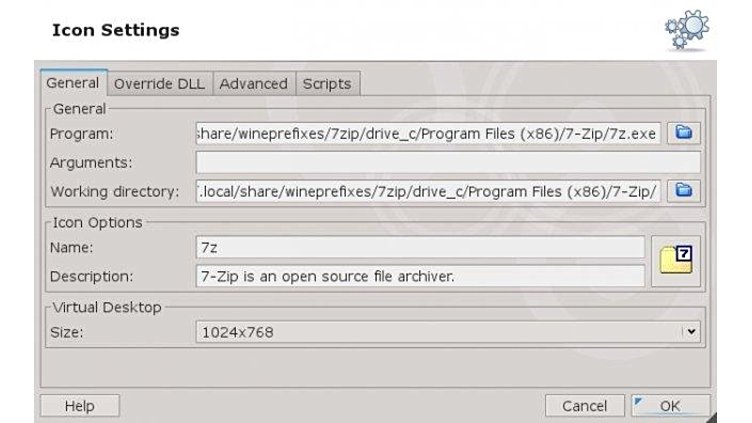Viewport: 752px width, 423px height.
Task: Browse for the Working directory folder
Action: pos(684,190)
